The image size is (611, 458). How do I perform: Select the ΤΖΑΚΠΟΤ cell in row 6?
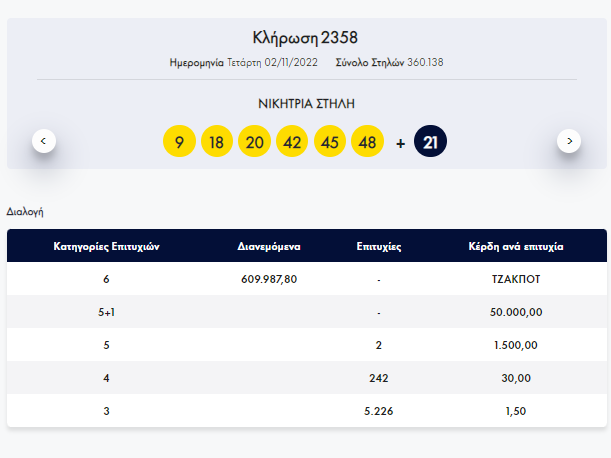pos(517,279)
